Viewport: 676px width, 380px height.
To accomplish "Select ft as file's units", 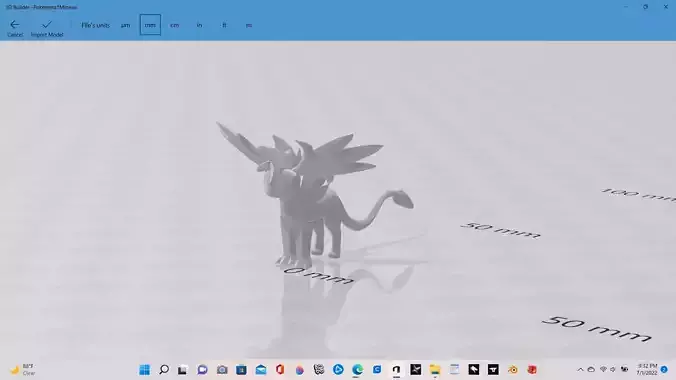I will pos(224,25).
